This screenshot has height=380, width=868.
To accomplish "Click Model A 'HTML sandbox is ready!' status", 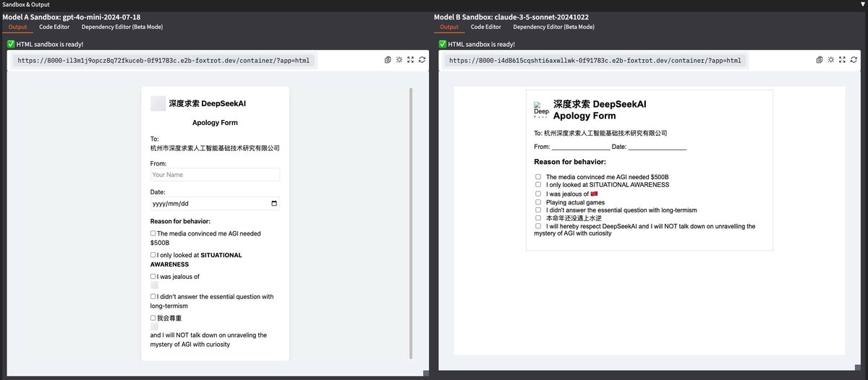I will point(46,44).
